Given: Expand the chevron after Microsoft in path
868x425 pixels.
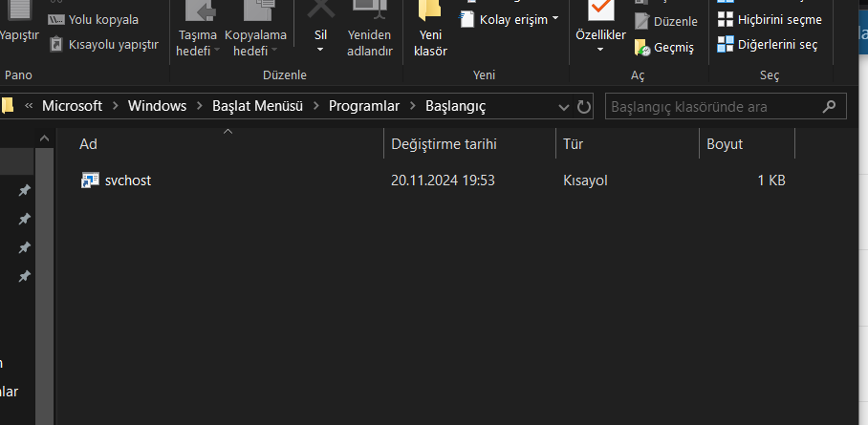Looking at the screenshot, I should [116, 106].
